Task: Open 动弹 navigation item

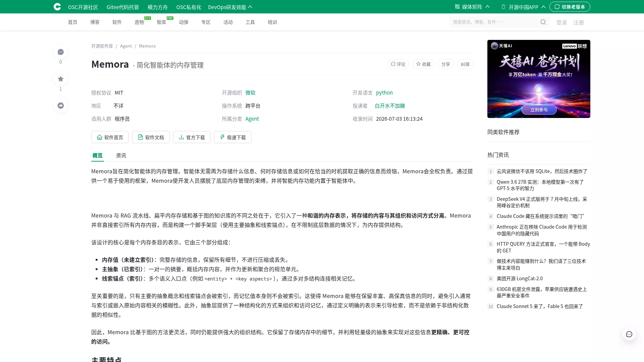Action: point(183,22)
